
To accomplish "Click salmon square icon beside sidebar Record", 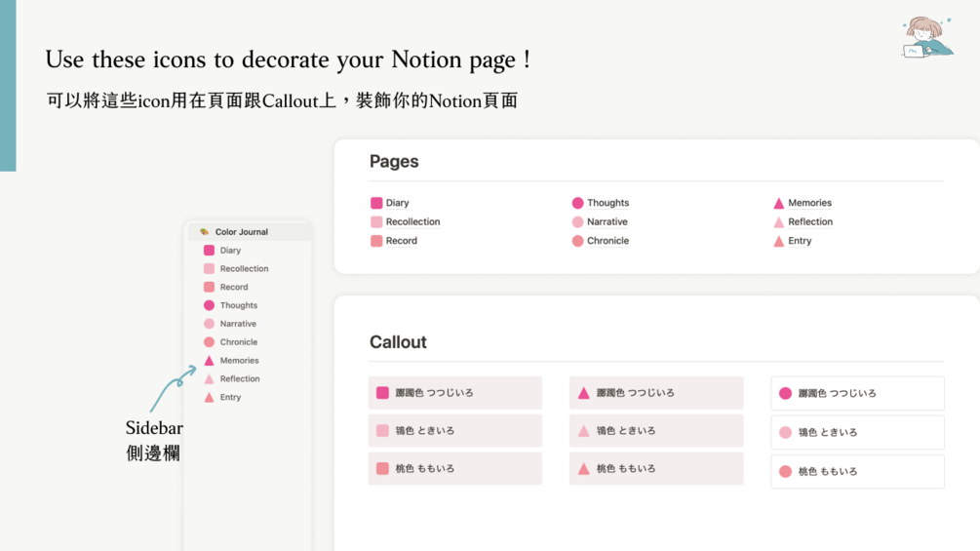I will (x=209, y=287).
